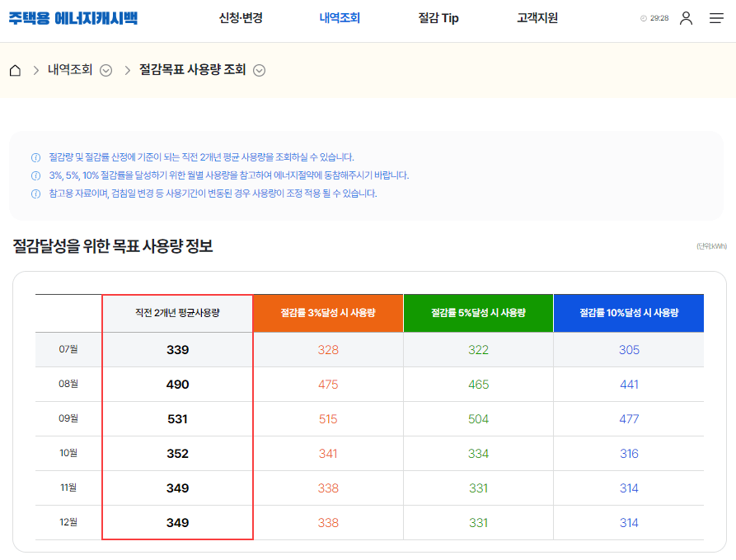
Task: Click the home icon in the breadcrumb
Action: 14,70
